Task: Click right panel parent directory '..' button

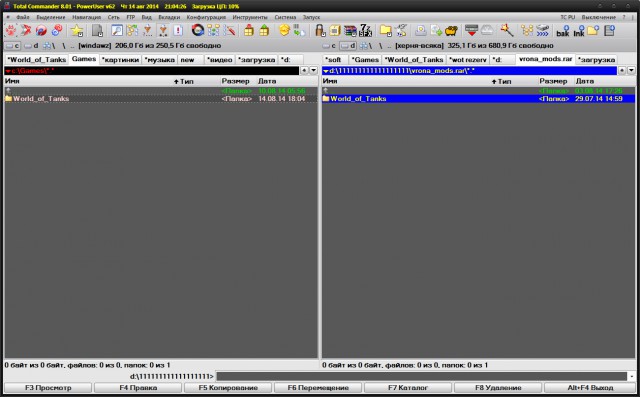Action: click(x=390, y=46)
